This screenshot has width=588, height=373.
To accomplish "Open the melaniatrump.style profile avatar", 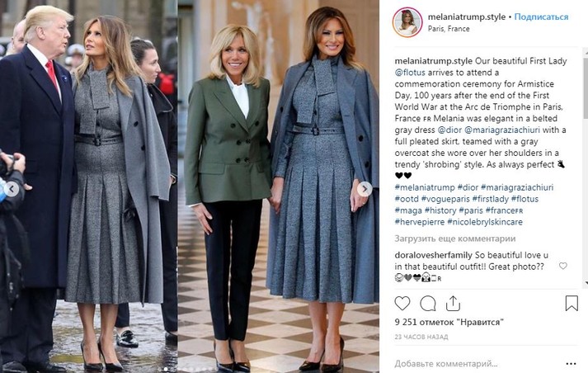I will [407, 22].
